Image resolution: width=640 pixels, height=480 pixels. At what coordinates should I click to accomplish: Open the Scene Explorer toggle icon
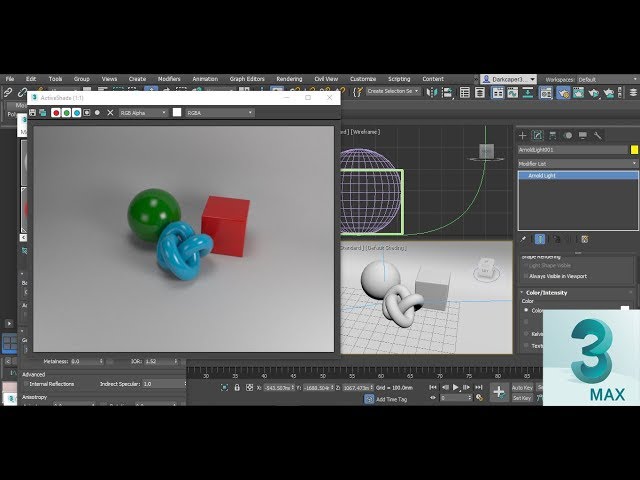point(464,93)
